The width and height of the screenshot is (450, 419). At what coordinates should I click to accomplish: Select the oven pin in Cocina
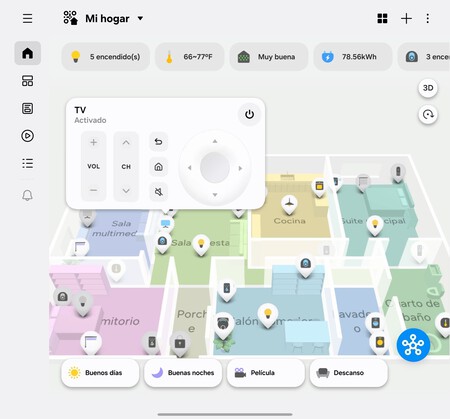tap(319, 186)
